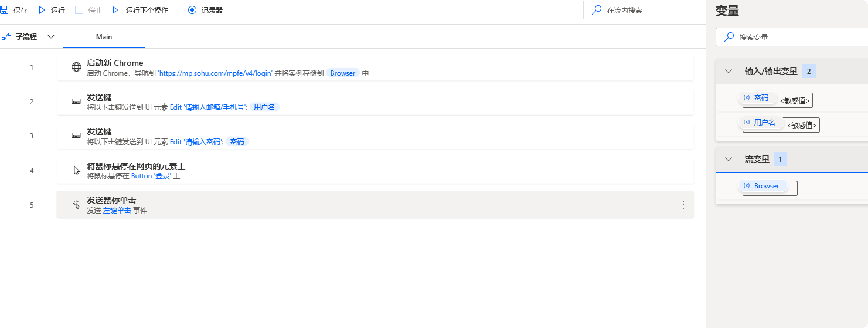Open the more options menu on step 5

pyautogui.click(x=683, y=205)
